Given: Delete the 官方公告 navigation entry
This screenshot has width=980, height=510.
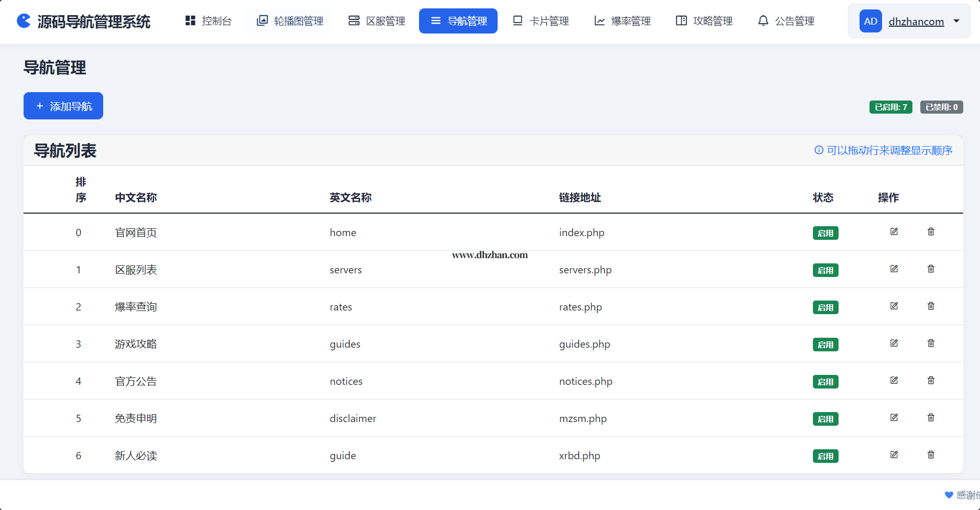Looking at the screenshot, I should [931, 380].
